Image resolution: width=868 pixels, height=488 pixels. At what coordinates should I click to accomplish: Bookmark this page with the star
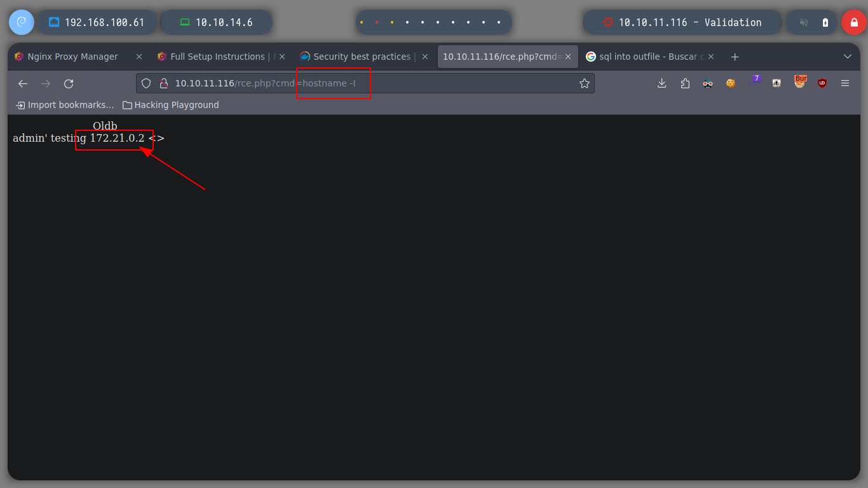[585, 83]
